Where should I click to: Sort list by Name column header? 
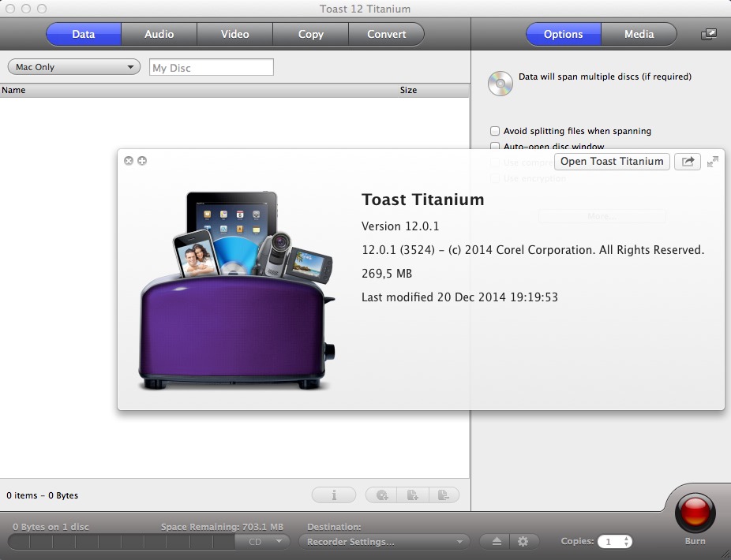[x=13, y=90]
